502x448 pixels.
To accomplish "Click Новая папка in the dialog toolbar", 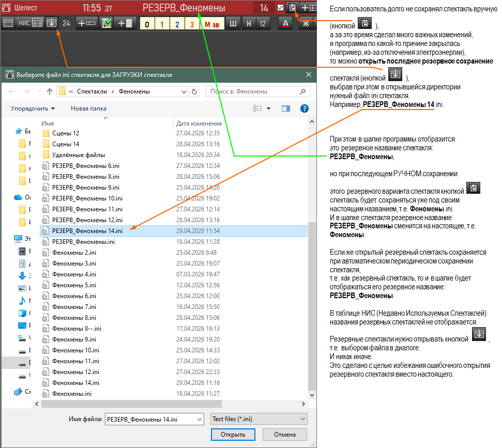I will click(89, 109).
